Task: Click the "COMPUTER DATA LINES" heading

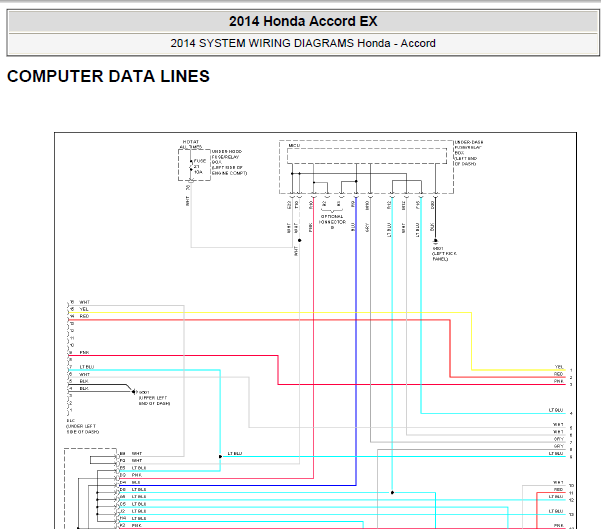Action: click(108, 76)
